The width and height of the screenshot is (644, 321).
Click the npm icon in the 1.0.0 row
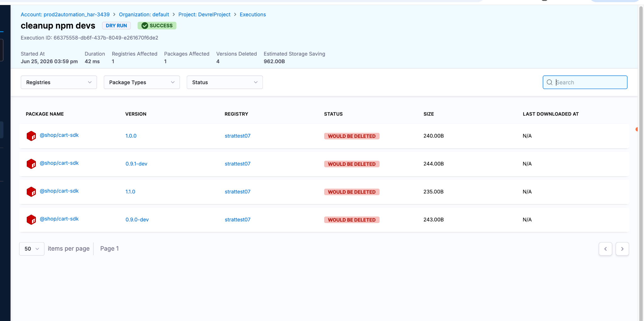31,136
